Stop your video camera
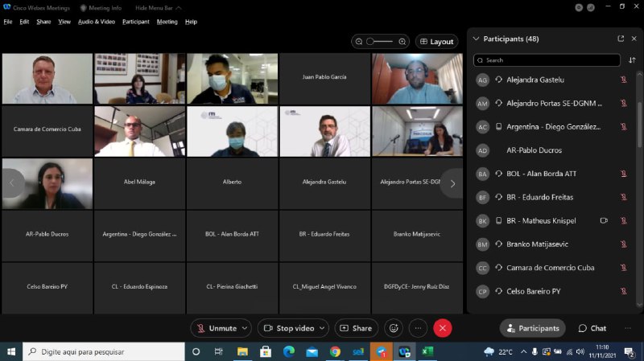 coord(288,328)
